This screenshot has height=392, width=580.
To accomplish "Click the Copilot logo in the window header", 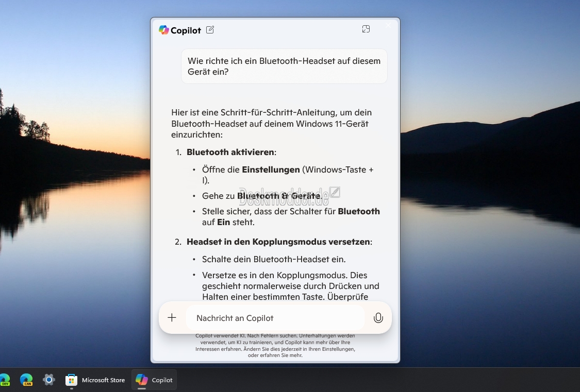I will click(164, 30).
